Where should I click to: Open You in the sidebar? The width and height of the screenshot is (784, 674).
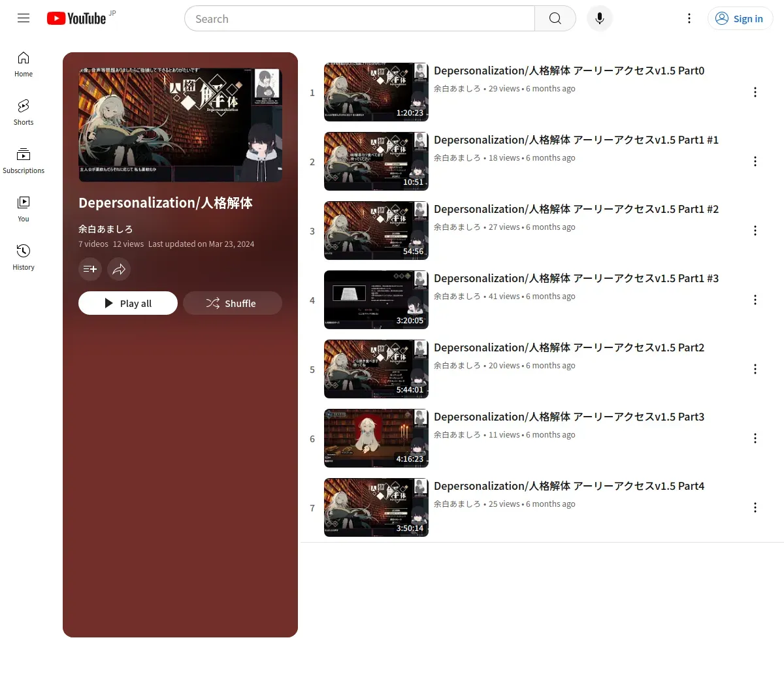tap(24, 210)
